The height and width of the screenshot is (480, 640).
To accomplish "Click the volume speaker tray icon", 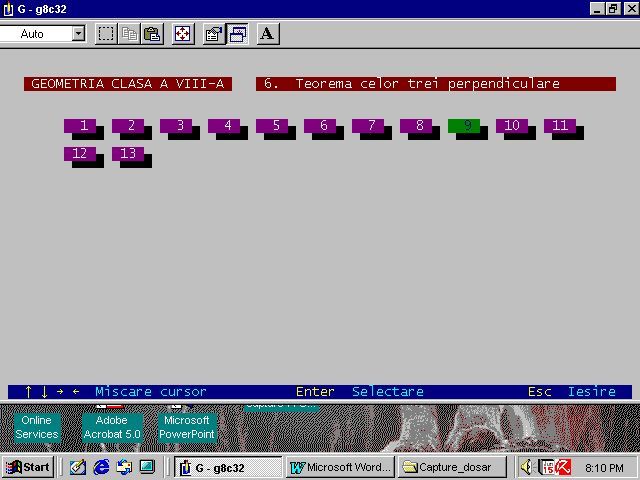I will (527, 467).
